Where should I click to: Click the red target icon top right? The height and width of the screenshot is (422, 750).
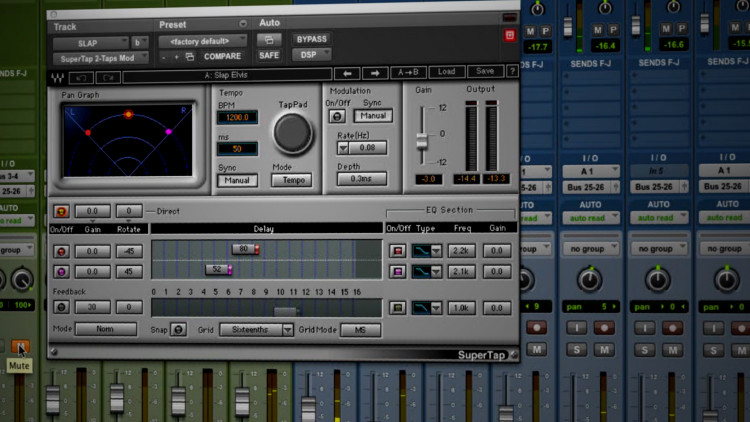[509, 35]
